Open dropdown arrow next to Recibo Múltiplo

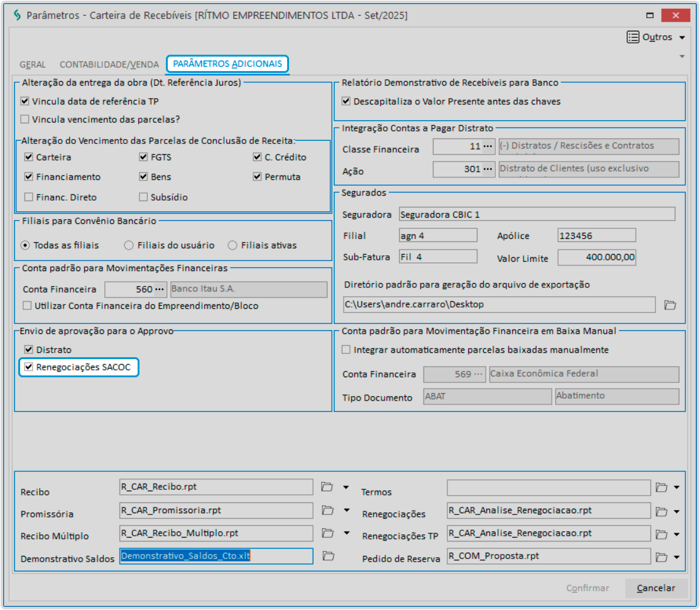[347, 533]
